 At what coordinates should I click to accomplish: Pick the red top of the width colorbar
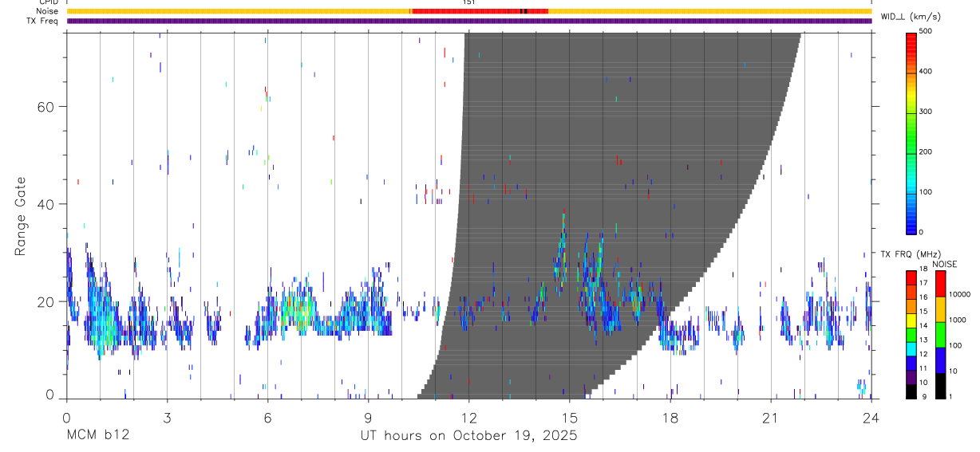coord(911,40)
